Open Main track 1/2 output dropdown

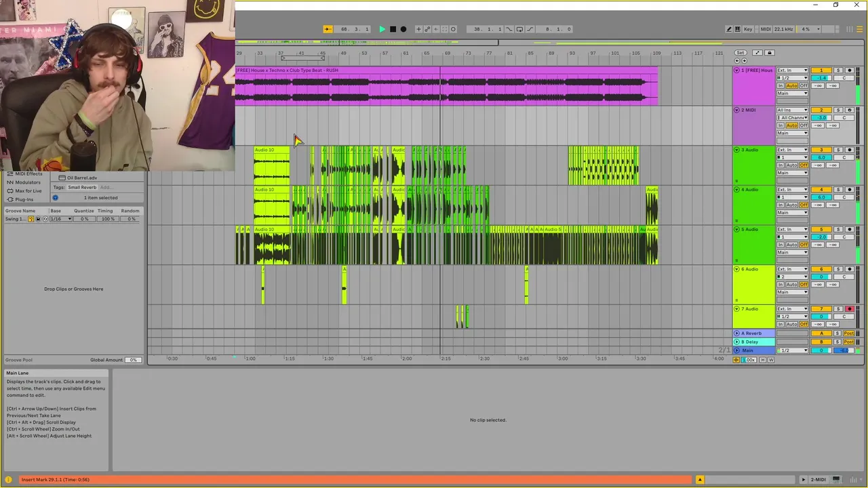click(x=792, y=350)
